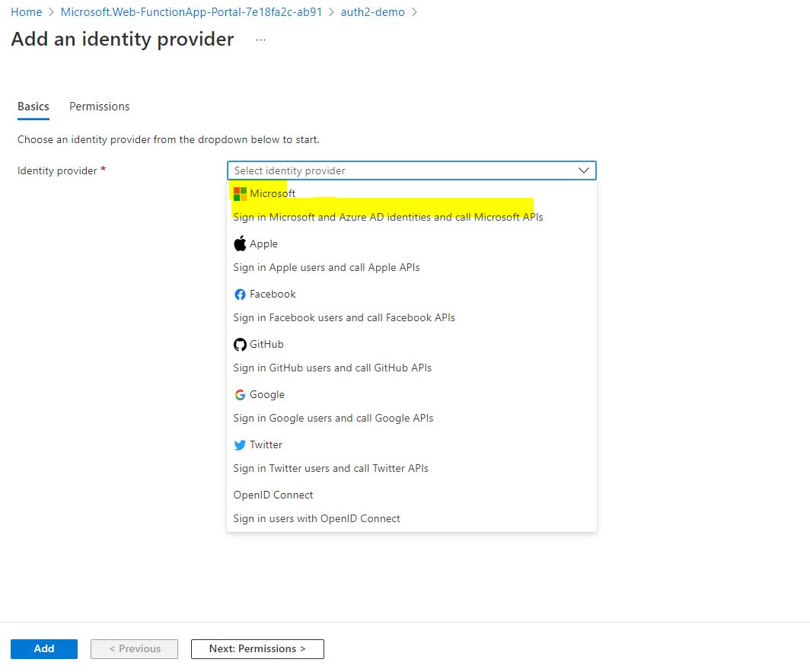The image size is (810, 672).
Task: Click 'Sign in Facebook users and call Facebook APIs'
Action: (x=344, y=317)
